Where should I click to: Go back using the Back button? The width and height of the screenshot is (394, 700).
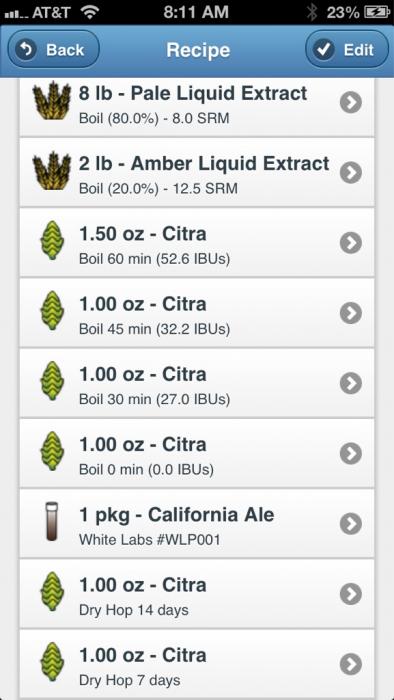click(x=53, y=50)
